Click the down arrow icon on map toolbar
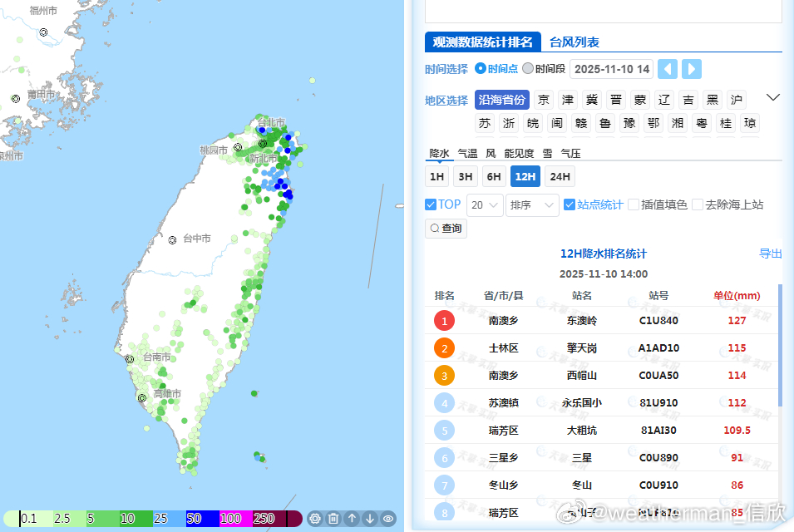794x532 pixels. [x=370, y=518]
